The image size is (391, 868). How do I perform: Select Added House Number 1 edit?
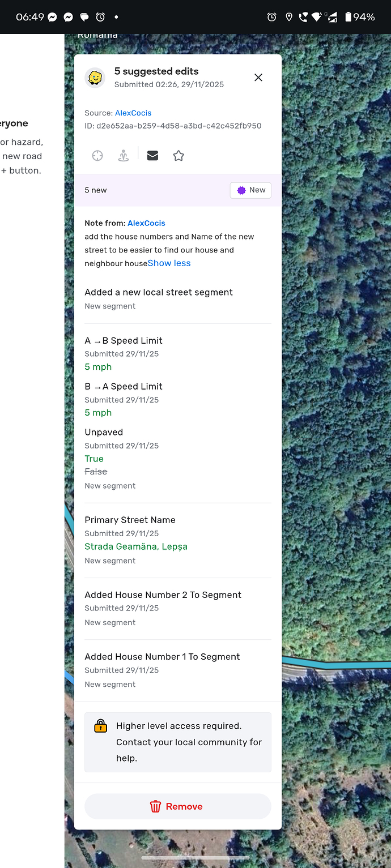[162, 657]
